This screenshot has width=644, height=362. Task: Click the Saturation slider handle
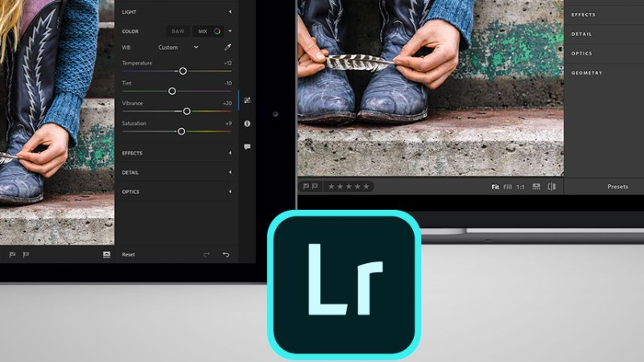[x=181, y=131]
